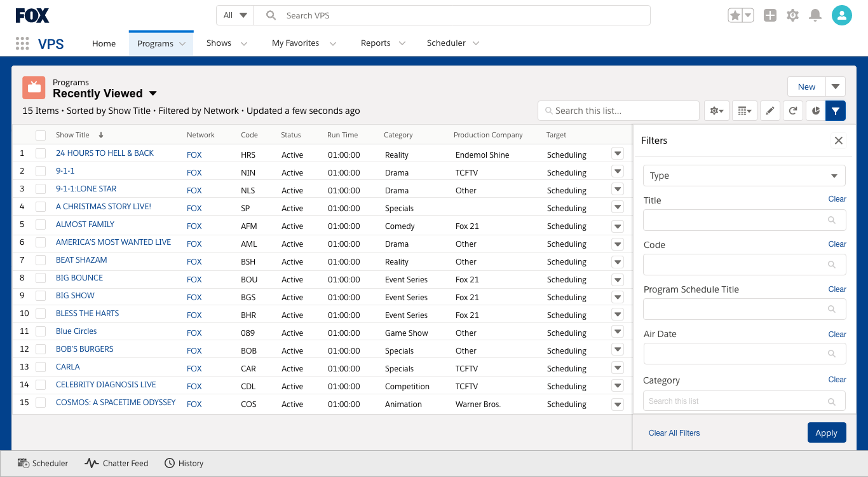868x477 pixels.
Task: Open user profile avatar
Action: click(x=842, y=15)
